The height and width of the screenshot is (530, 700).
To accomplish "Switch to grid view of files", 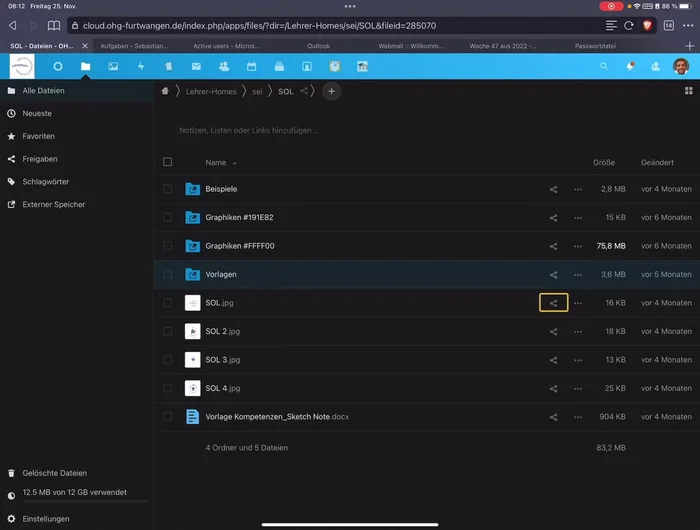I will (688, 91).
